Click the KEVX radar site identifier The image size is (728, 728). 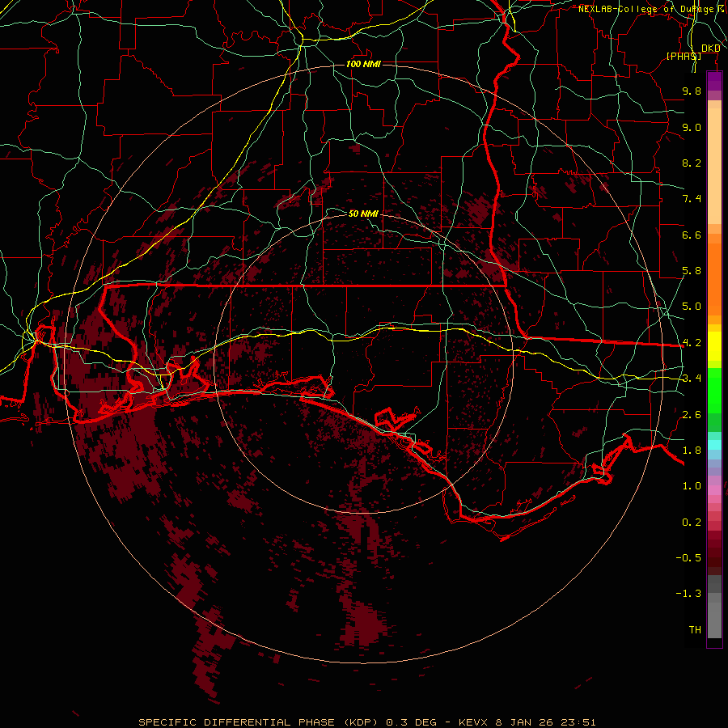click(x=473, y=722)
